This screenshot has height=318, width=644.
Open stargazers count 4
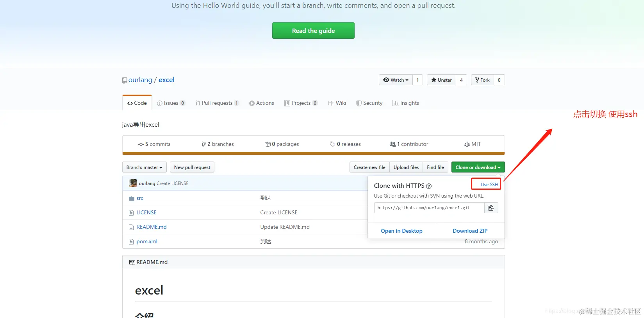pos(461,80)
